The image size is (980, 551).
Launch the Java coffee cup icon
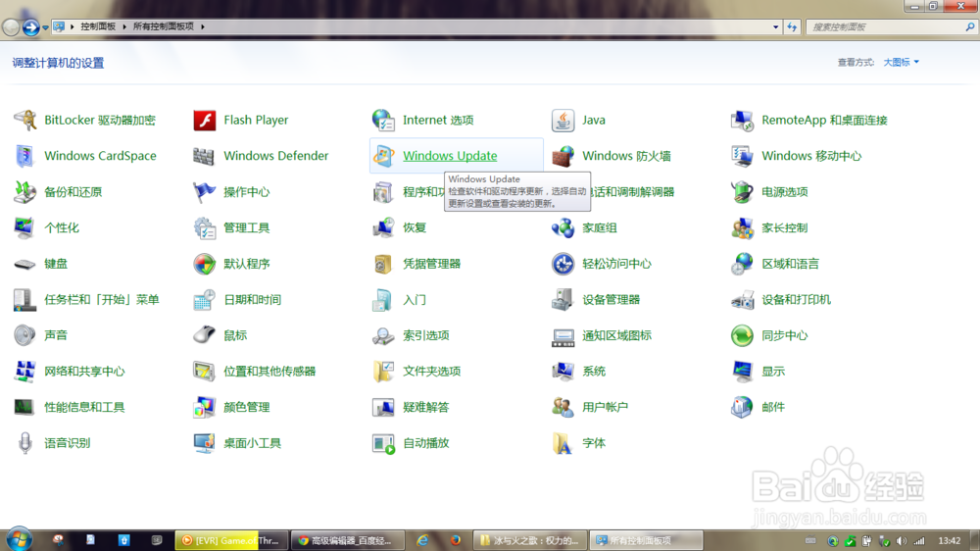click(563, 120)
